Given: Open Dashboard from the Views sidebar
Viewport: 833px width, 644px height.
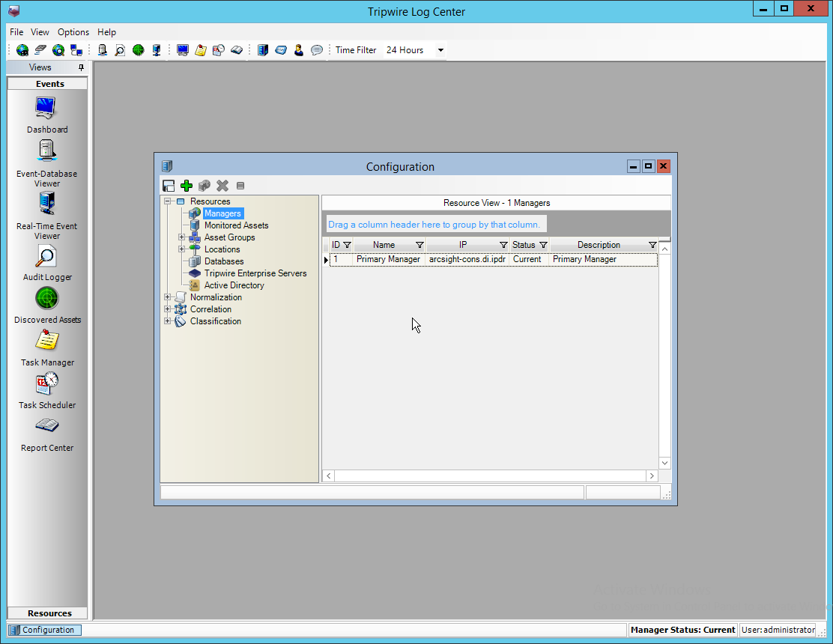Looking at the screenshot, I should click(46, 115).
